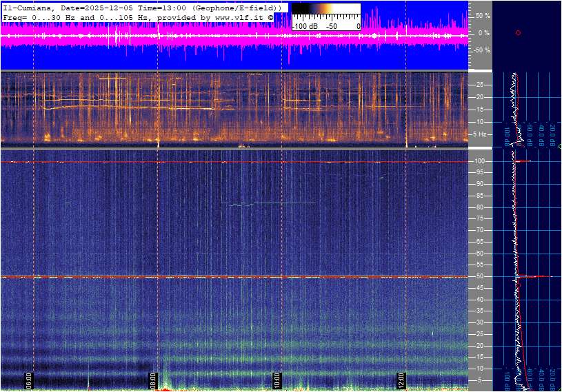Click the 50 % label on amplitude scale

(x=482, y=15)
